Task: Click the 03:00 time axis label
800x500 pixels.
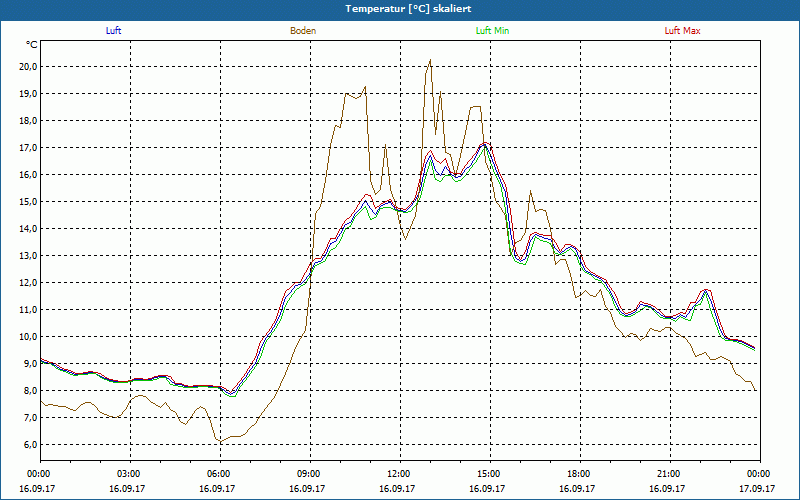Action: 130,474
